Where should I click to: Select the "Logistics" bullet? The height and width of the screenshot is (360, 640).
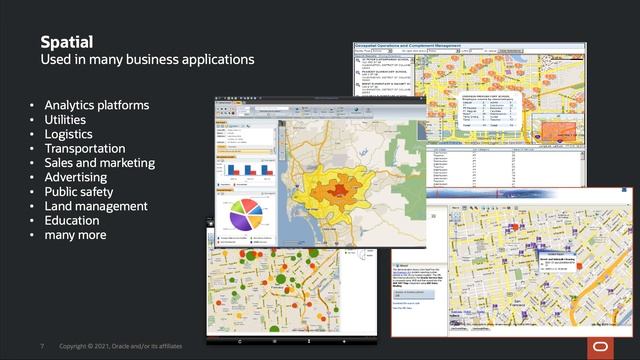click(x=69, y=134)
